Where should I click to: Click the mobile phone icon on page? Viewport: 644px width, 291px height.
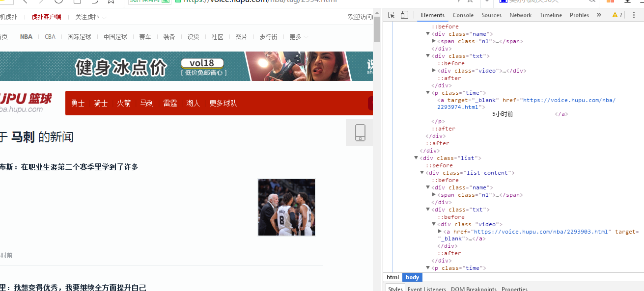point(360,132)
